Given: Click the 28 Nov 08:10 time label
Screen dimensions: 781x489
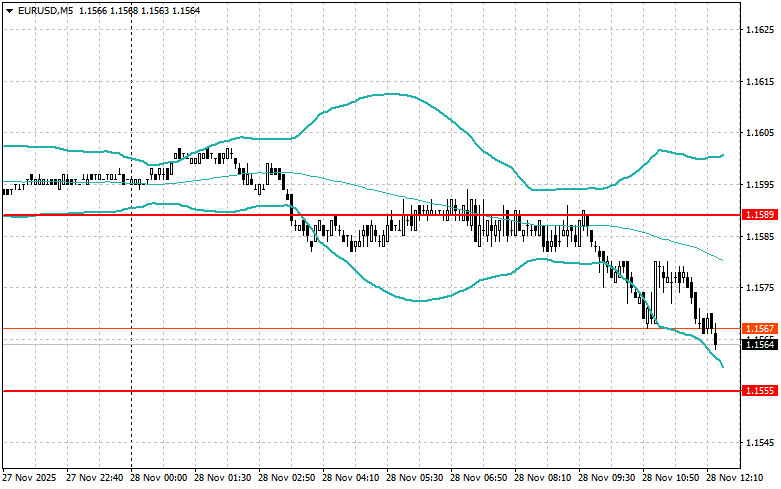Looking at the screenshot, I should [542, 478].
